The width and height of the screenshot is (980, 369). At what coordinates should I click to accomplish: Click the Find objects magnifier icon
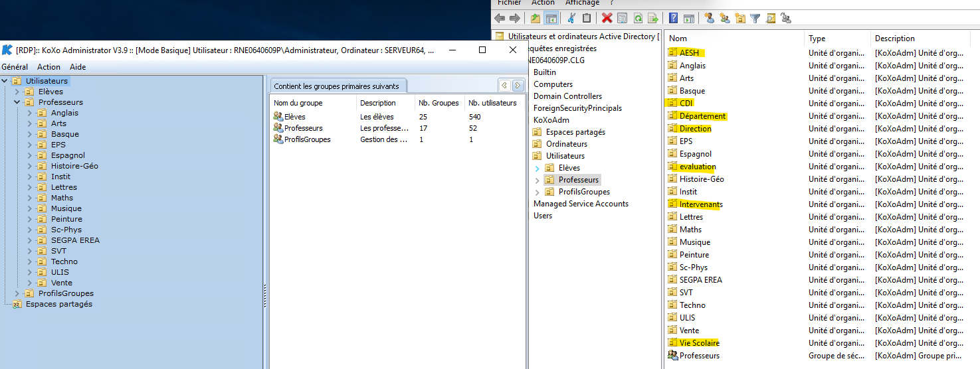click(771, 19)
